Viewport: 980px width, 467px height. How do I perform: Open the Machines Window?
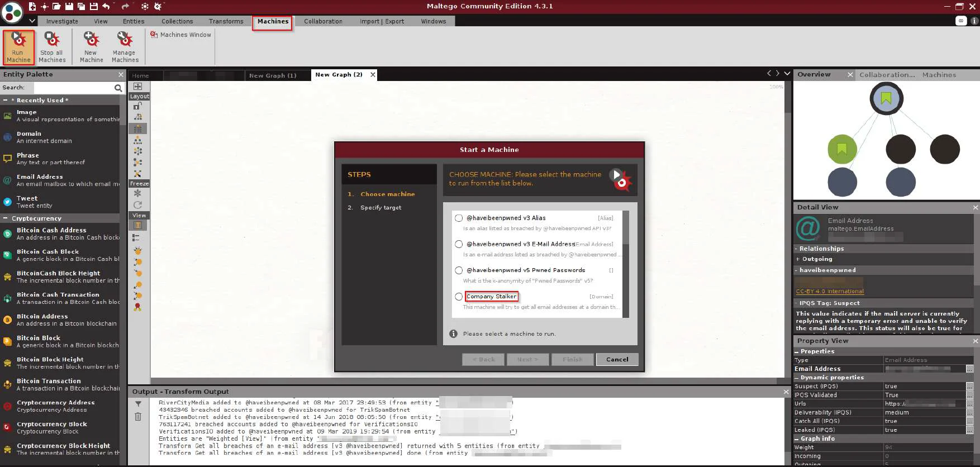(x=180, y=35)
